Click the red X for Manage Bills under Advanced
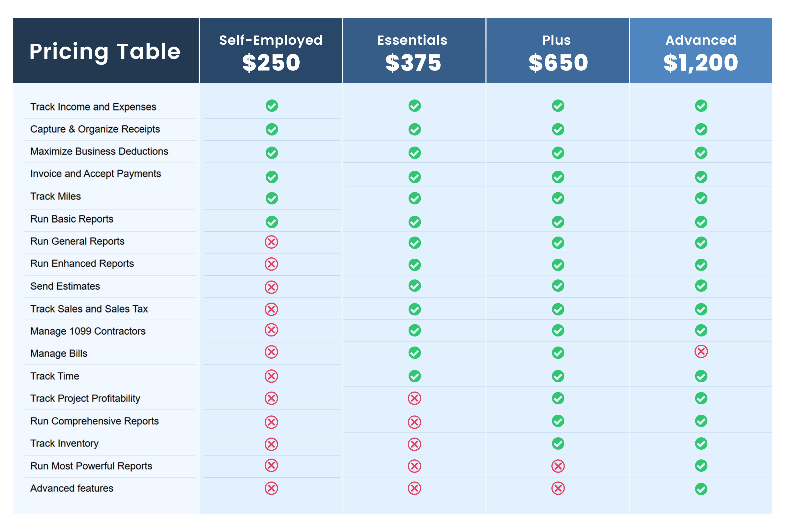 tap(701, 352)
